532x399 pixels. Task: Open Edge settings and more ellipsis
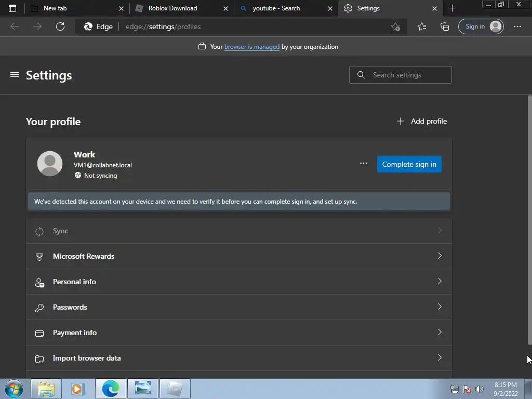click(517, 26)
